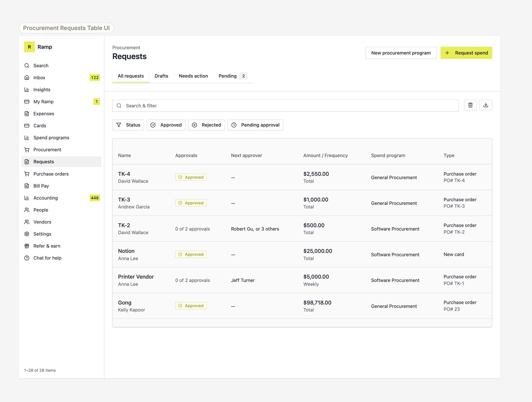
Task: Click the download export icon button
Action: (x=486, y=105)
